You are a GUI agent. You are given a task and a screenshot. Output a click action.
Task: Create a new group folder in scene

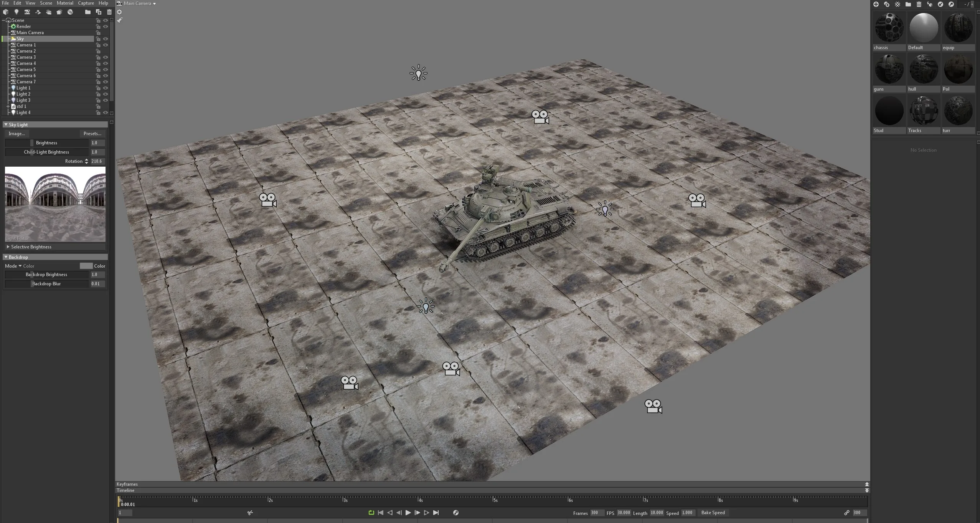tap(88, 12)
